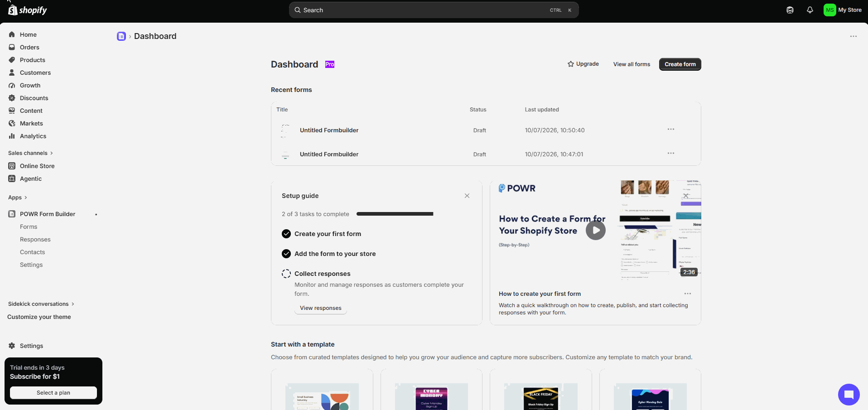Open Customers in the sidebar

tap(35, 72)
